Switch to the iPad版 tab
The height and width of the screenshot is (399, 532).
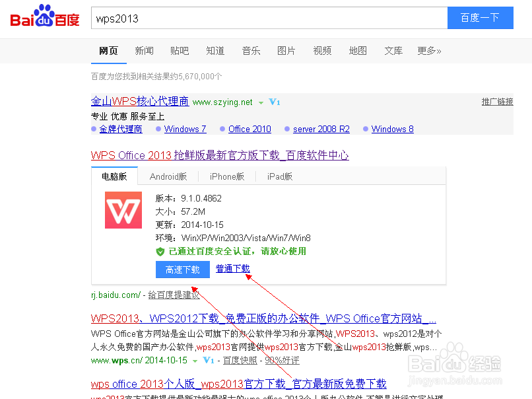tap(280, 176)
